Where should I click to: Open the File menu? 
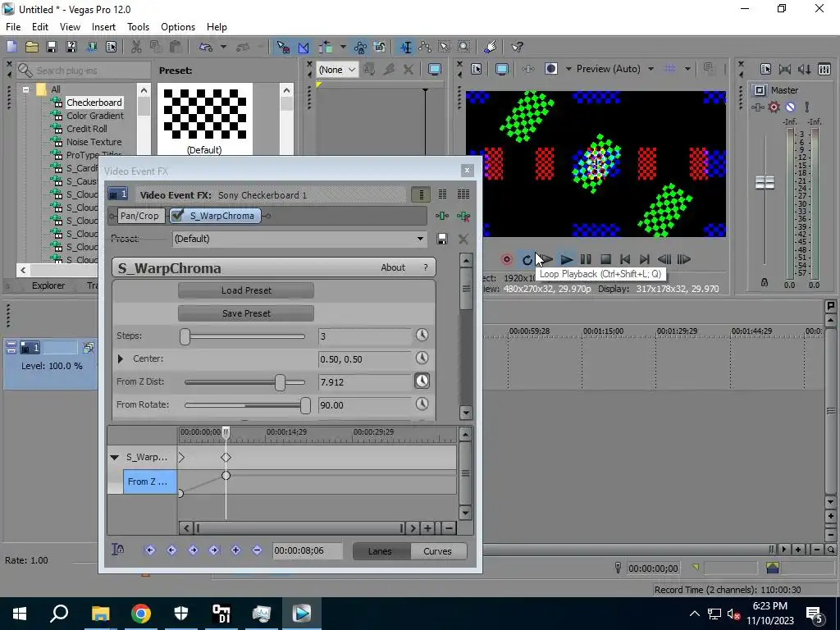click(x=13, y=27)
